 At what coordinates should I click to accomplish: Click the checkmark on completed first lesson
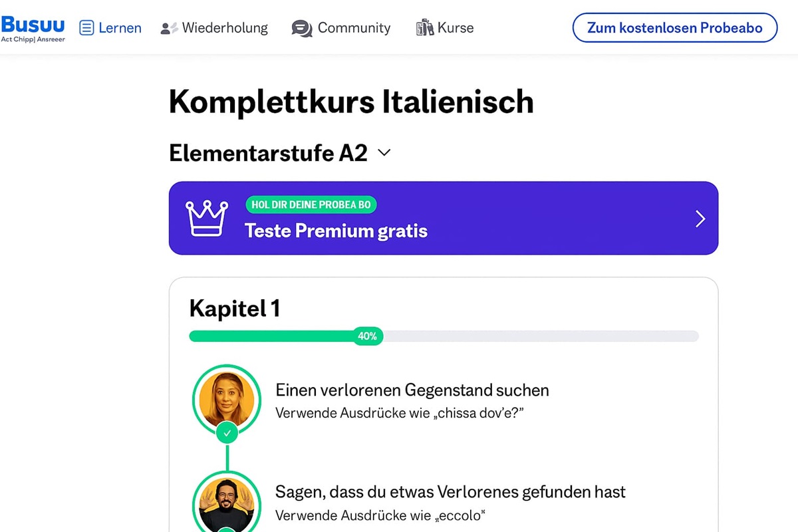pos(227,433)
